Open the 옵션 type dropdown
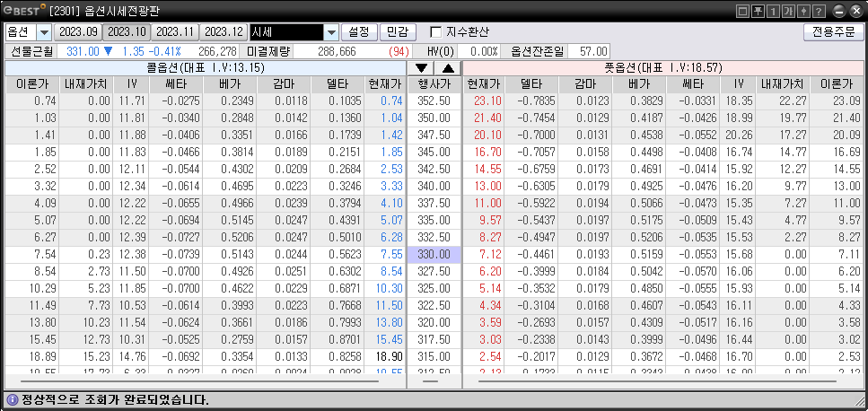Screen dimensions: 868x411 pos(44,32)
